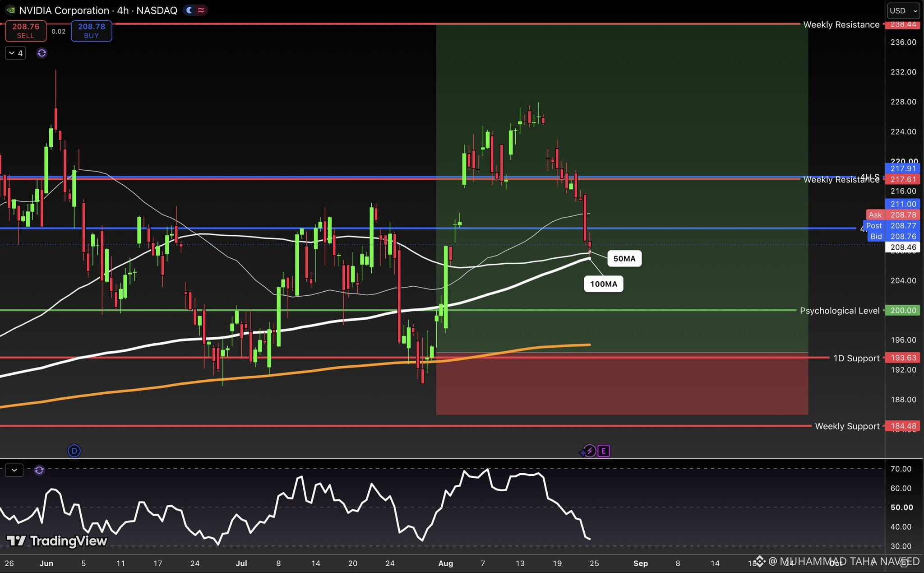Click the blue BUY 208.78 button
Screen dimensions: 924x573
click(92, 31)
